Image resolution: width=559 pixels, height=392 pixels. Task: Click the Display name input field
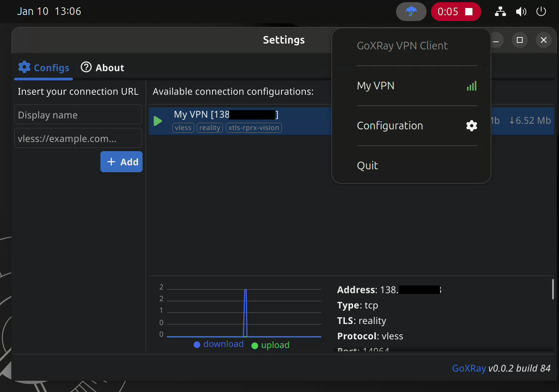click(78, 115)
